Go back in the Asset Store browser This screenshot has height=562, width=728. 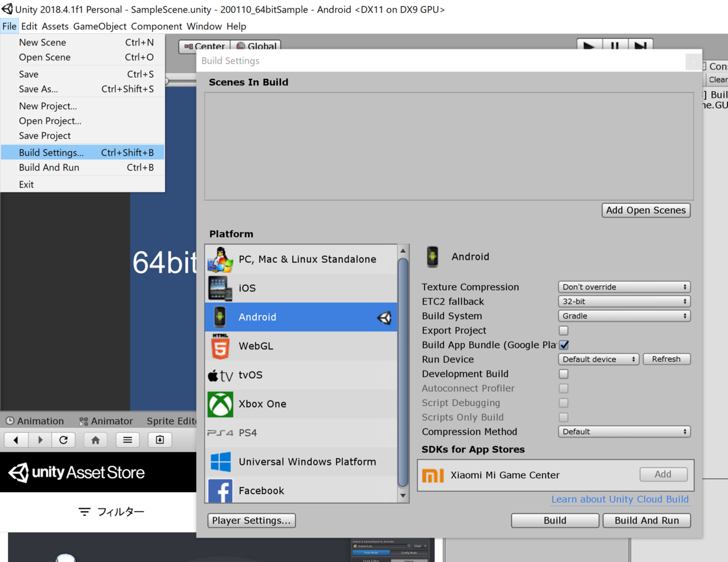tap(16, 440)
